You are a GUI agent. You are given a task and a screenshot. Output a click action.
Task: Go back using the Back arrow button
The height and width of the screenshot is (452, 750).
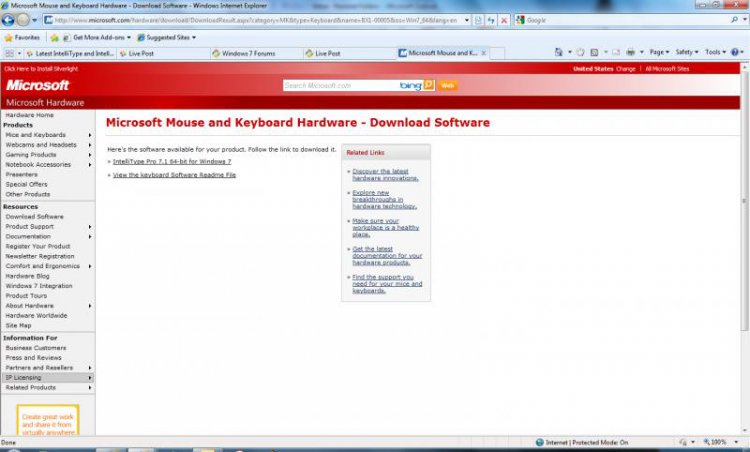pyautogui.click(x=8, y=20)
